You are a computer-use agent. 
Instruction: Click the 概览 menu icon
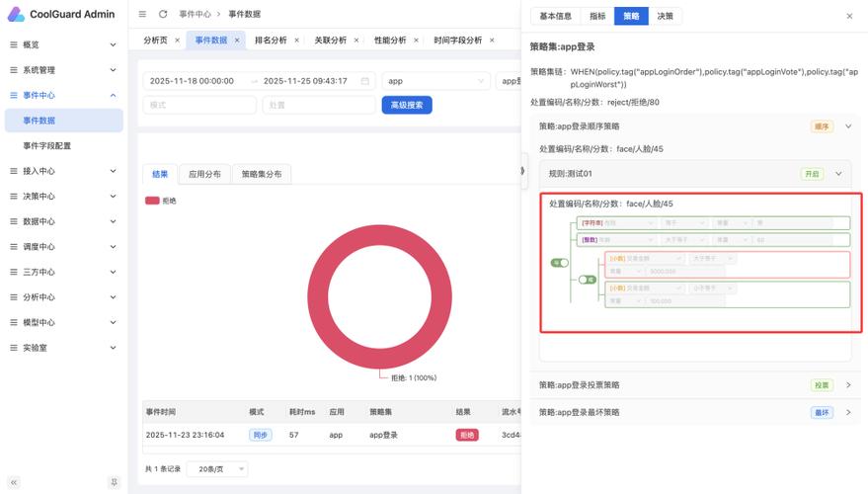tap(14, 44)
